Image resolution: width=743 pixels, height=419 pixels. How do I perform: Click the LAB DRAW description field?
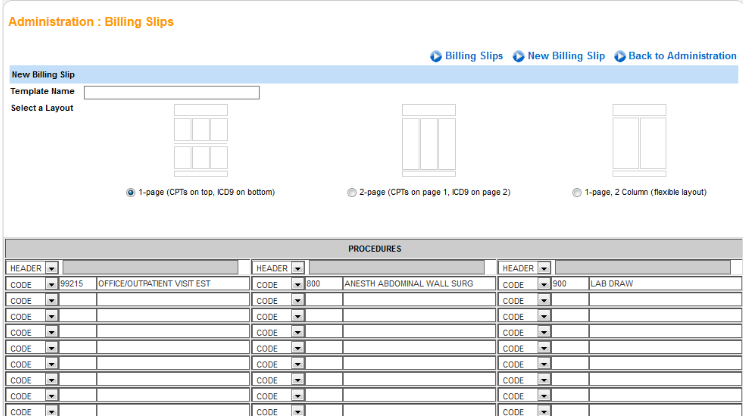click(664, 284)
